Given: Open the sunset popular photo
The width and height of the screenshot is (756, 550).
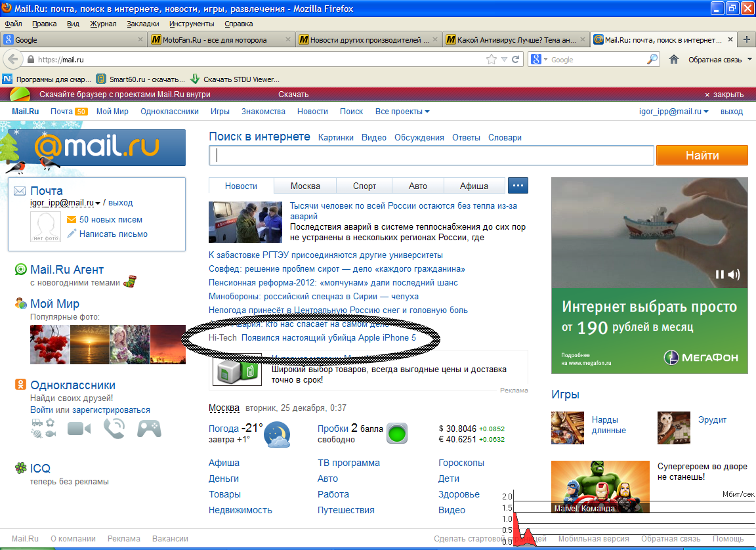Looking at the screenshot, I should coord(90,344).
